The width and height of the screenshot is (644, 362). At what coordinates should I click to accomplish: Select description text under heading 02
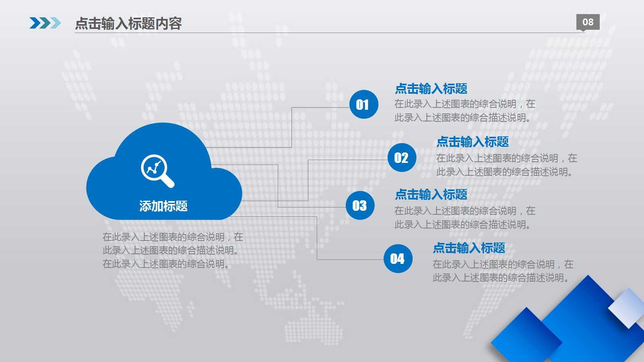click(x=506, y=165)
